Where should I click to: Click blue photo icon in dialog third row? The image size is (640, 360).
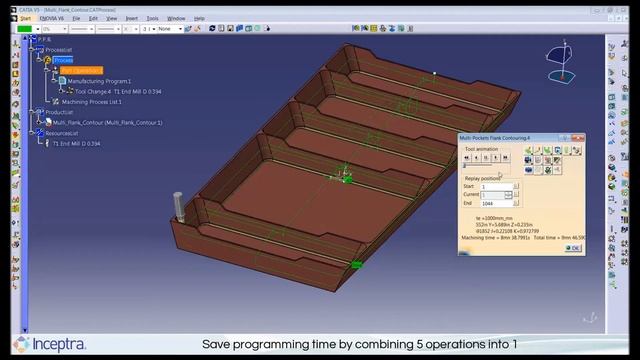coord(529,170)
